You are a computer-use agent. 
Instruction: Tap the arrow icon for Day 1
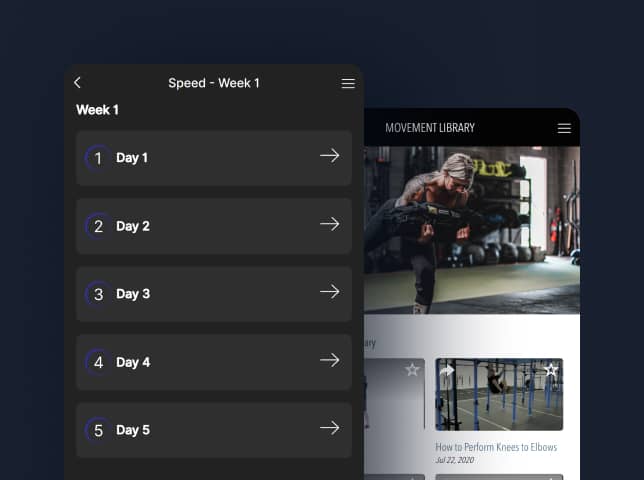[329, 156]
